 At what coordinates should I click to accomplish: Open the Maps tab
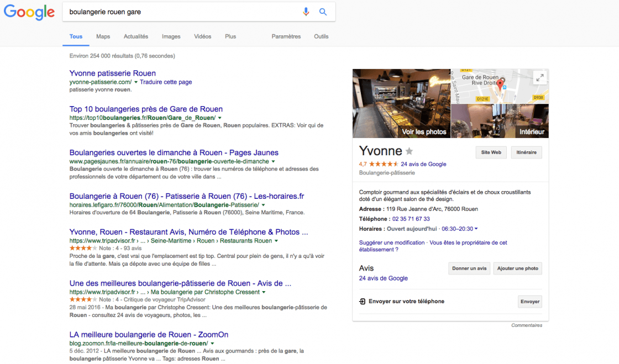click(103, 36)
